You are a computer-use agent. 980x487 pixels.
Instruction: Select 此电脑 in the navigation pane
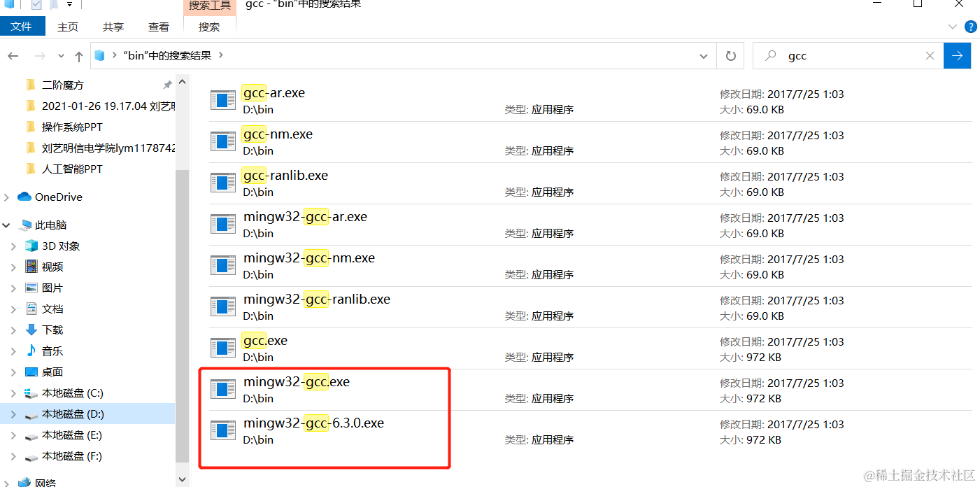(50, 225)
